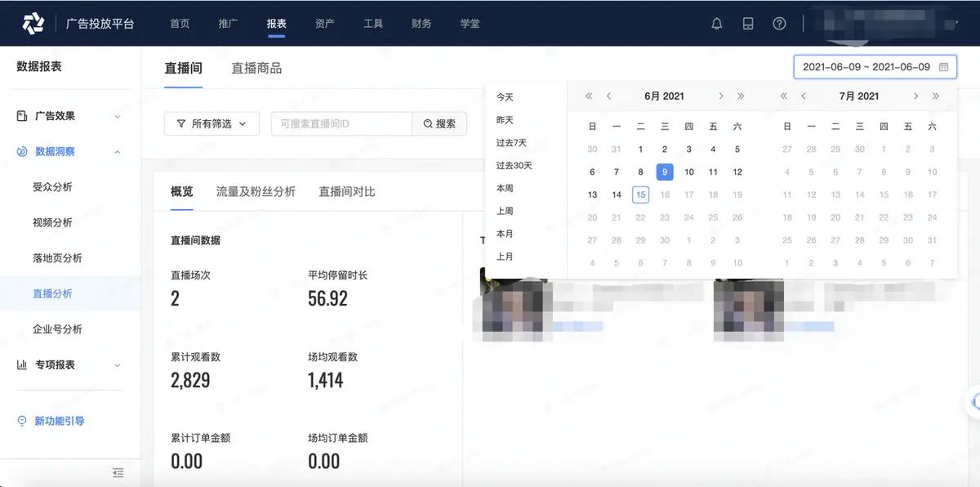This screenshot has width=980, height=487.
Task: Choose the 上月 date shortcut
Action: 505,257
